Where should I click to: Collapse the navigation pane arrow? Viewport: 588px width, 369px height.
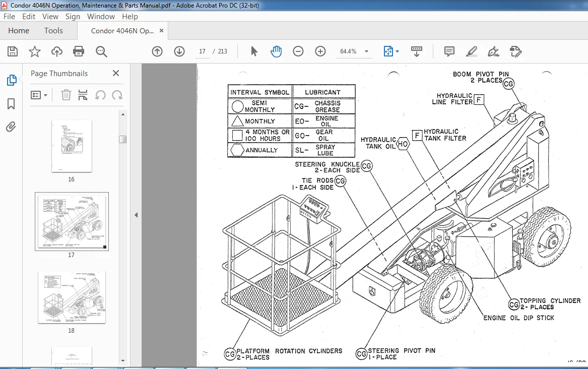[x=136, y=215]
